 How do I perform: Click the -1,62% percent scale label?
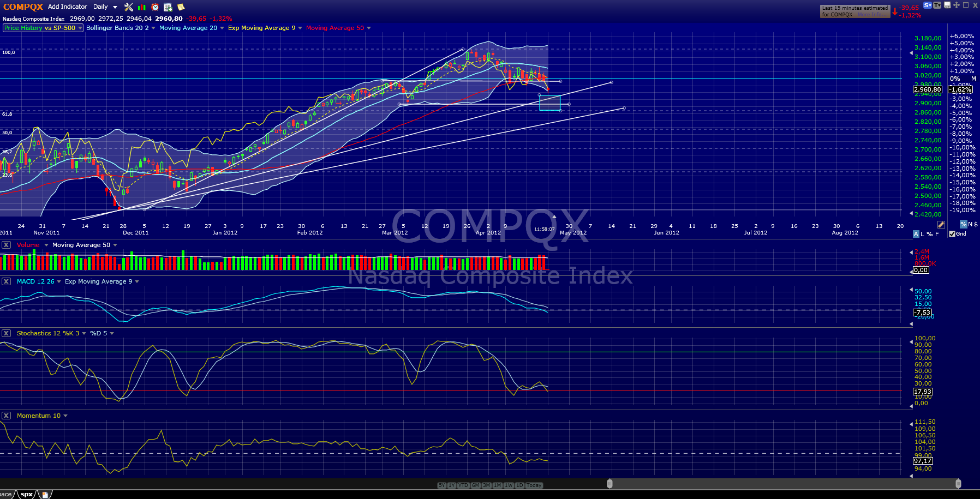960,89
